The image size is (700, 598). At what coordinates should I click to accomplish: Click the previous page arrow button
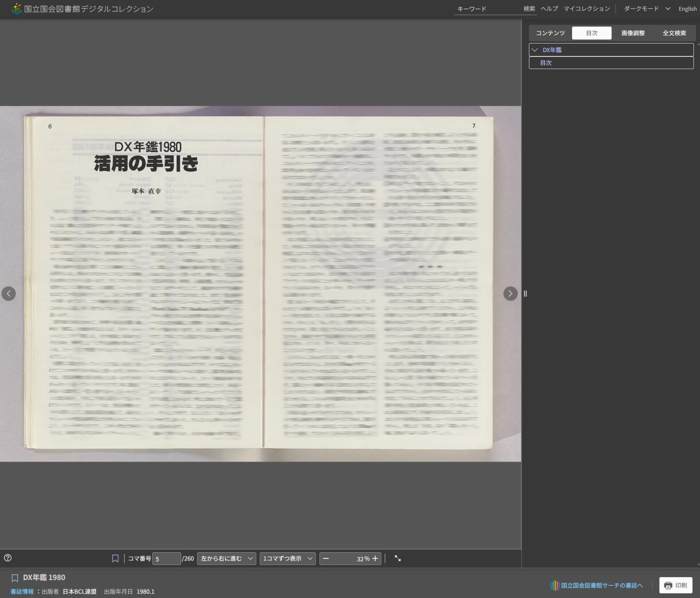[9, 294]
